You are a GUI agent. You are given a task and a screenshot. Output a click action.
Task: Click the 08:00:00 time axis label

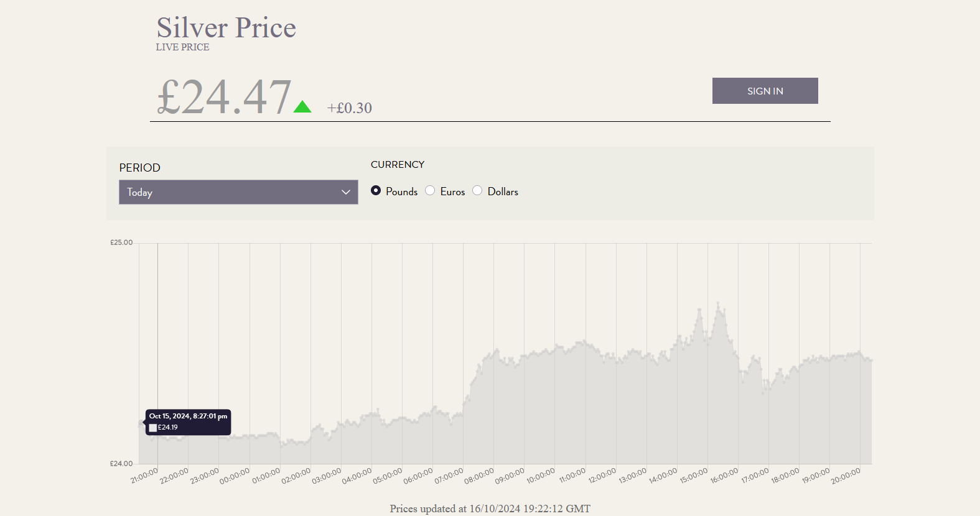point(479,476)
